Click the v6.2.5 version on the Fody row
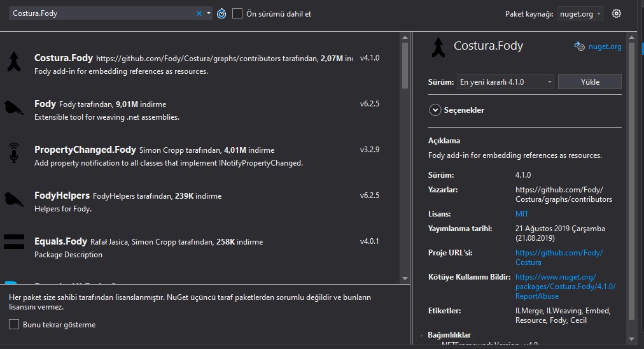The image size is (644, 349). [370, 104]
